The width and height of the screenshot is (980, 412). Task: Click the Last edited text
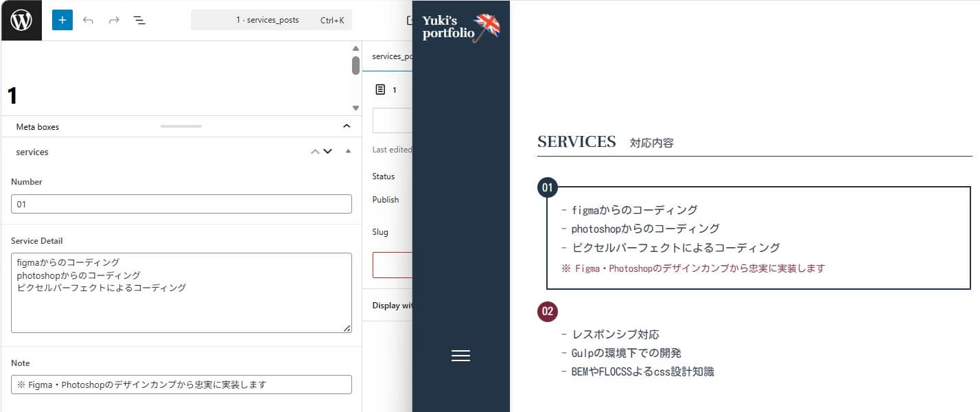click(x=392, y=150)
